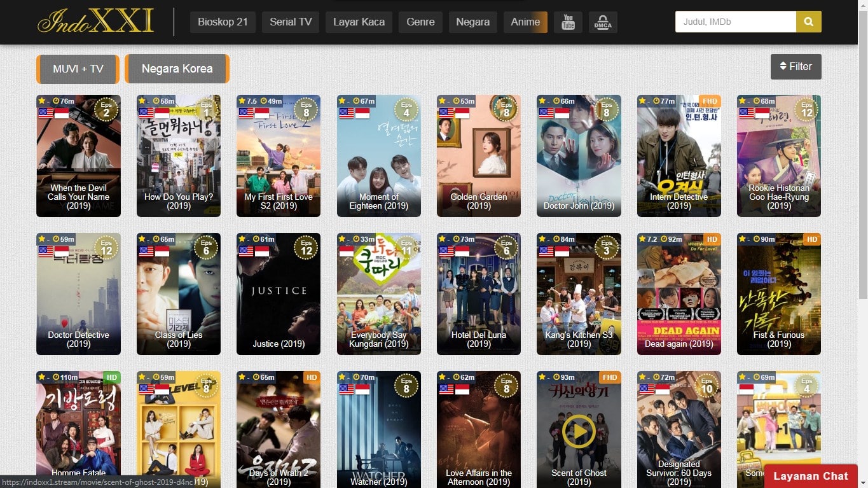Open the Negara dropdown

[472, 21]
